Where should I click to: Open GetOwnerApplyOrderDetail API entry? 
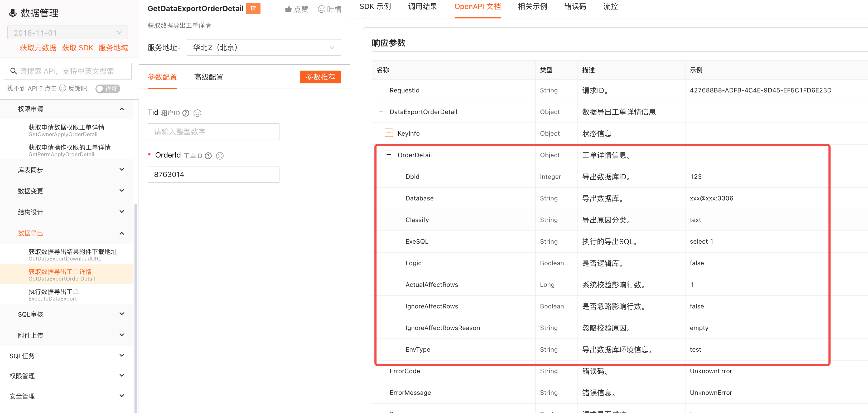67,130
